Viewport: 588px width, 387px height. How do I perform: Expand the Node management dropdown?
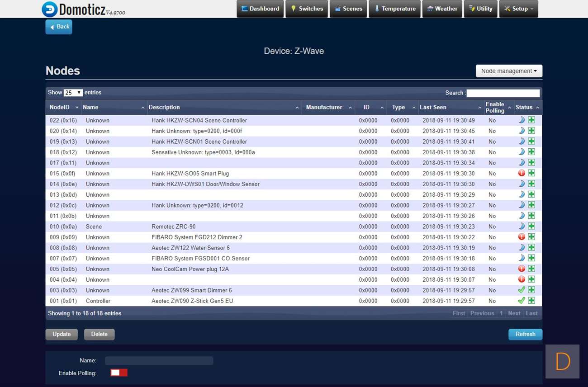pyautogui.click(x=509, y=71)
